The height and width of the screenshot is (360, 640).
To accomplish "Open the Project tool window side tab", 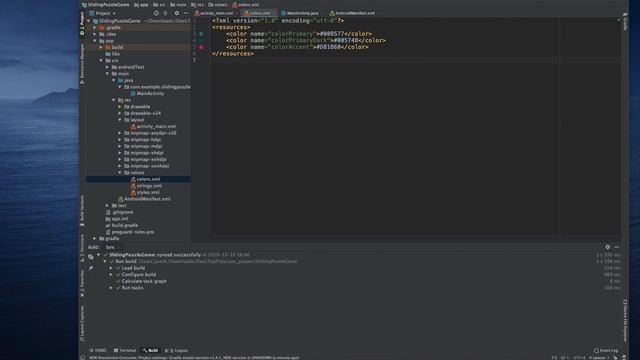I will click(82, 24).
